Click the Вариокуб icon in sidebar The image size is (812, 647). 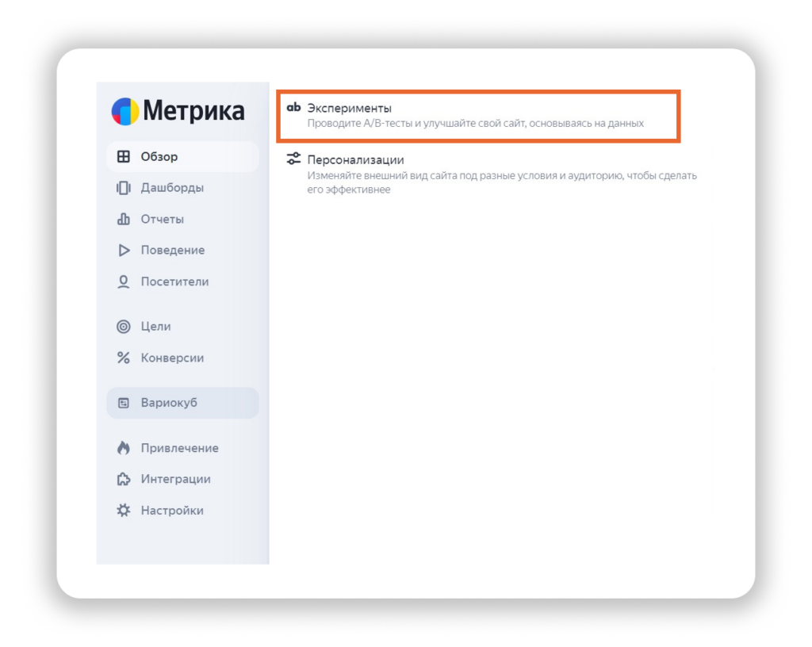click(124, 403)
